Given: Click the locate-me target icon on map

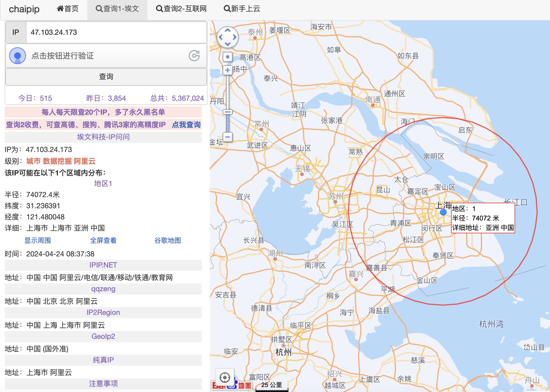Looking at the screenshot, I should (x=225, y=378).
